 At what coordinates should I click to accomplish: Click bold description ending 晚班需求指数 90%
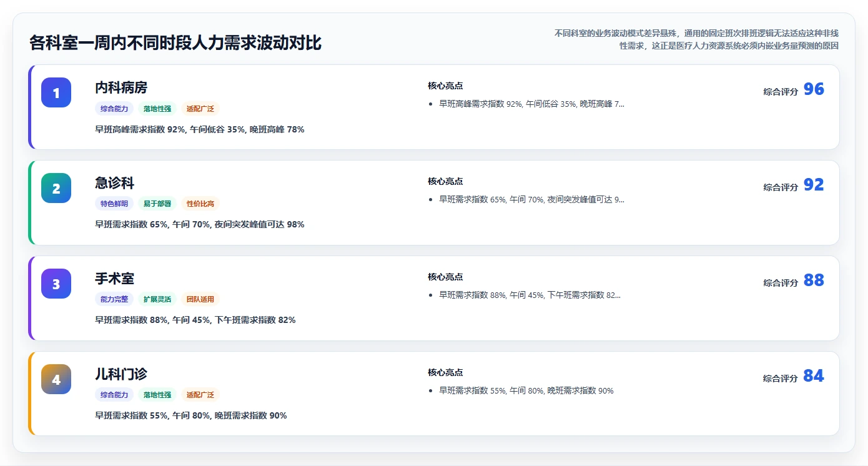pos(191,416)
